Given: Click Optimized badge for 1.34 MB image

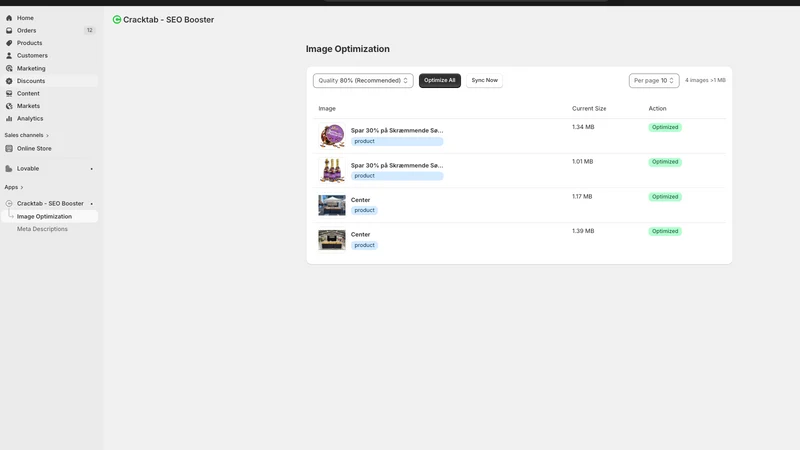Looking at the screenshot, I should point(665,128).
